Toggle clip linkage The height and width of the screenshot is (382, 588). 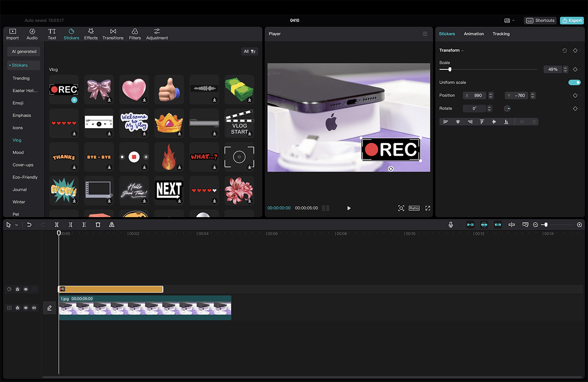pyautogui.click(x=498, y=225)
